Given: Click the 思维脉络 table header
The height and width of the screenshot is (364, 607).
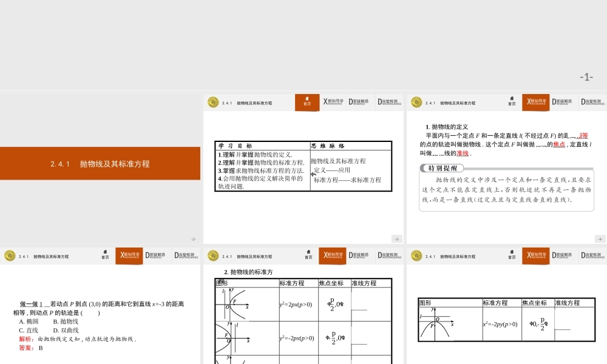Looking at the screenshot, I should (328, 146).
